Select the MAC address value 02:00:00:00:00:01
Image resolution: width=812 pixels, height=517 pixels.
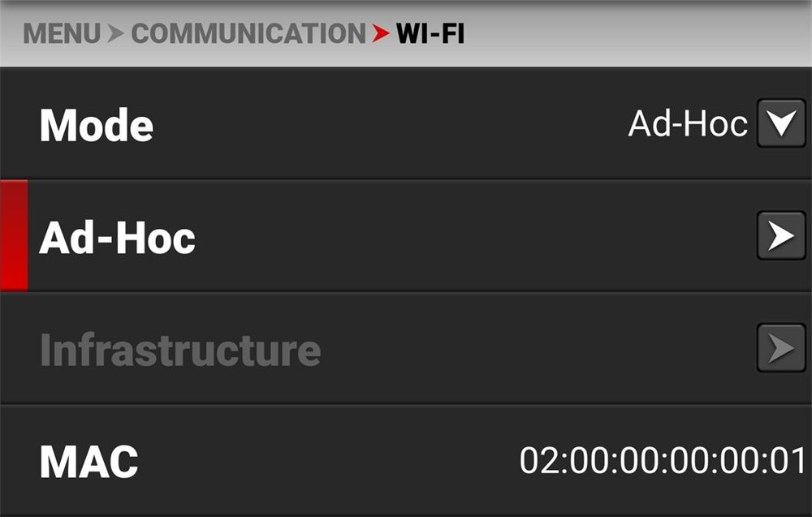[663, 460]
